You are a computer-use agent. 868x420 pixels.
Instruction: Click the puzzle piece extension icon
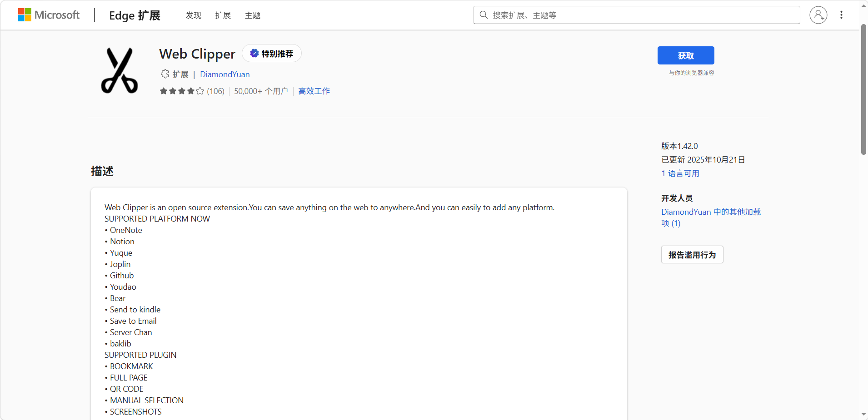[x=165, y=74]
